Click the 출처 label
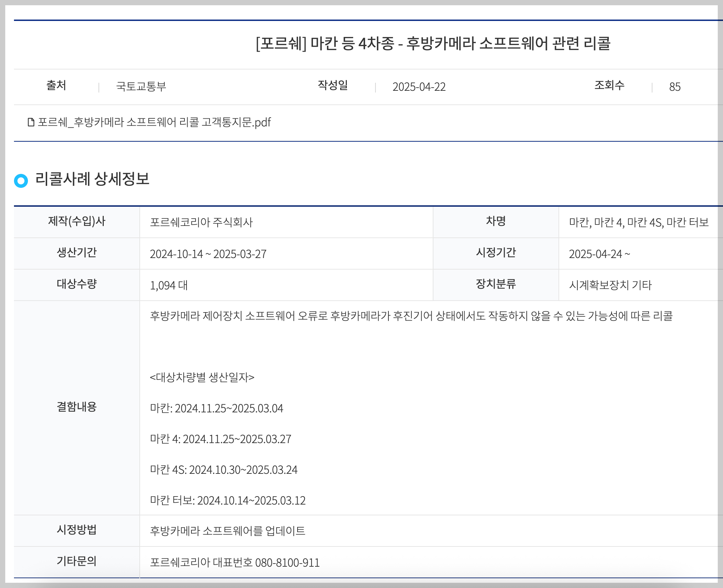Image resolution: width=723 pixels, height=588 pixels. 56,85
